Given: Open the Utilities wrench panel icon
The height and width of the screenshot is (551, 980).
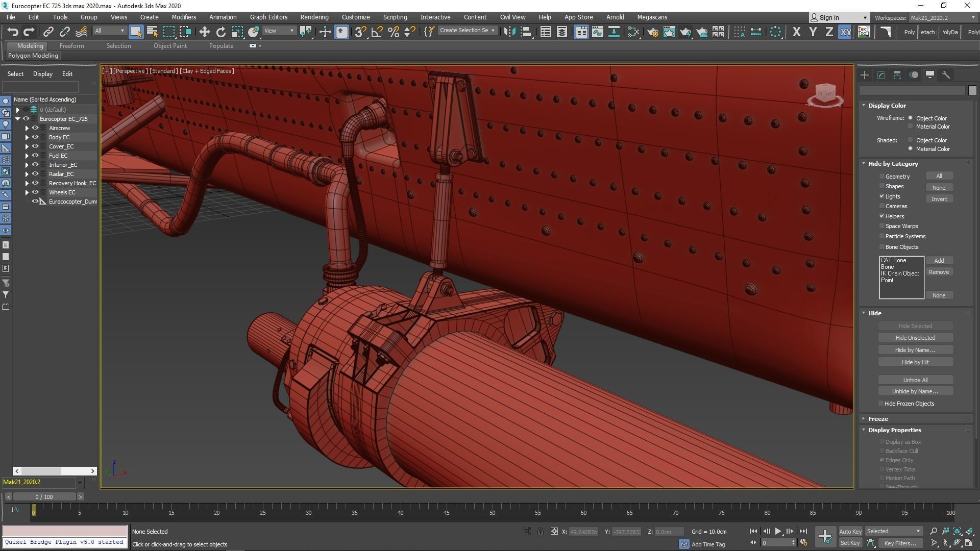Looking at the screenshot, I should pos(946,75).
